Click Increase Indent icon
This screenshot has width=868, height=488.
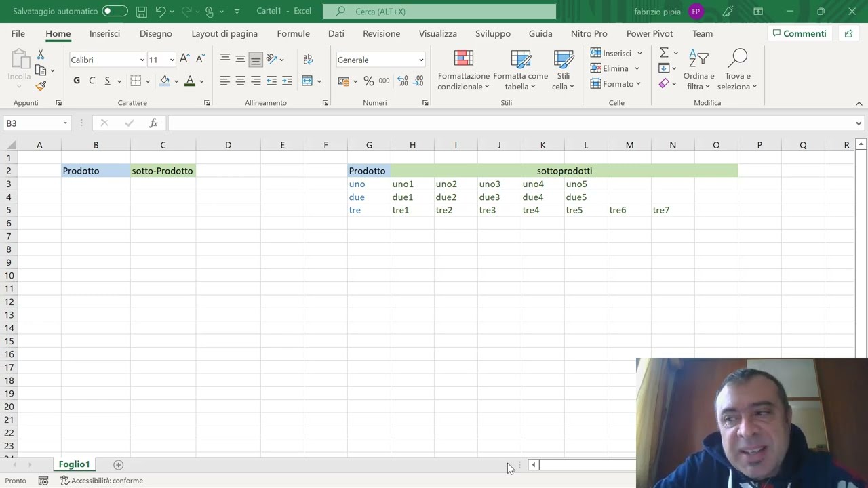[x=287, y=81]
